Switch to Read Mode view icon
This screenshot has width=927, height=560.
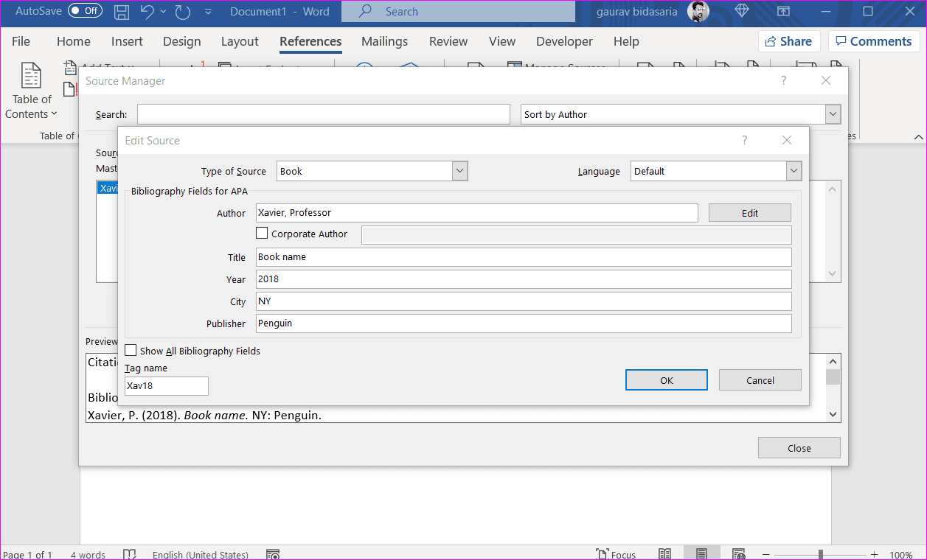pos(664,554)
